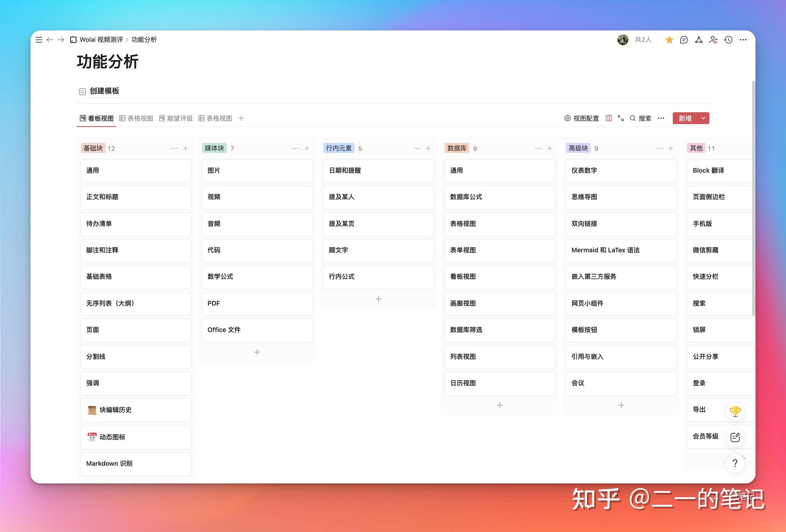This screenshot has height=532, width=786.
Task: Open page edit history clock icon
Action: pos(728,40)
